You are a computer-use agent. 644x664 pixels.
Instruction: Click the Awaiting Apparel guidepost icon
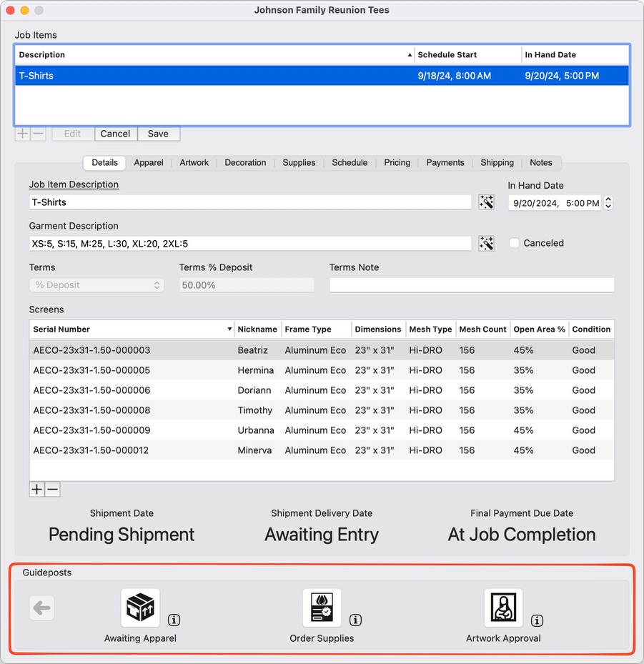point(140,608)
